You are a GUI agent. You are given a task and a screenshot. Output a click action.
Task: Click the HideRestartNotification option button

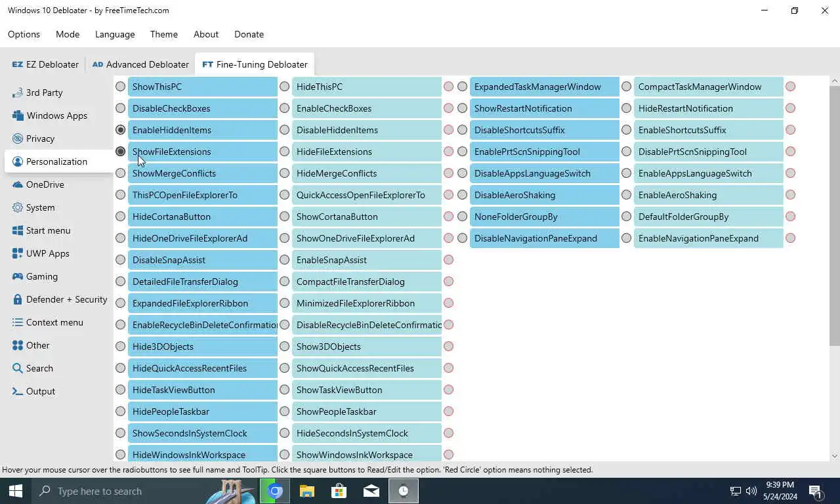click(709, 108)
